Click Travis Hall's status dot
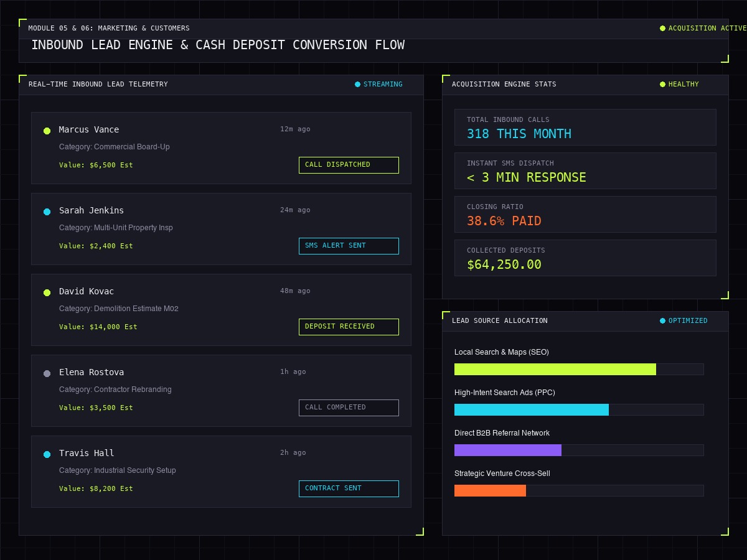The width and height of the screenshot is (747, 560). pos(47,454)
